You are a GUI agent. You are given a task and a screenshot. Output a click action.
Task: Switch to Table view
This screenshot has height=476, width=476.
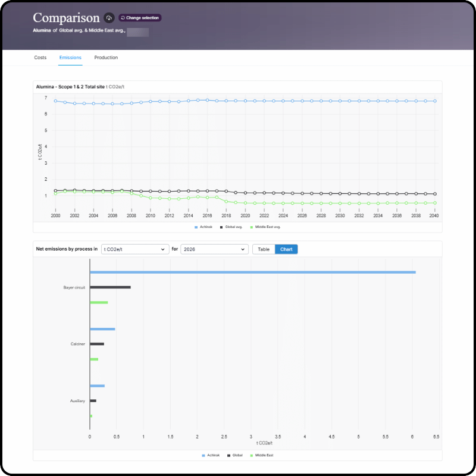(264, 249)
